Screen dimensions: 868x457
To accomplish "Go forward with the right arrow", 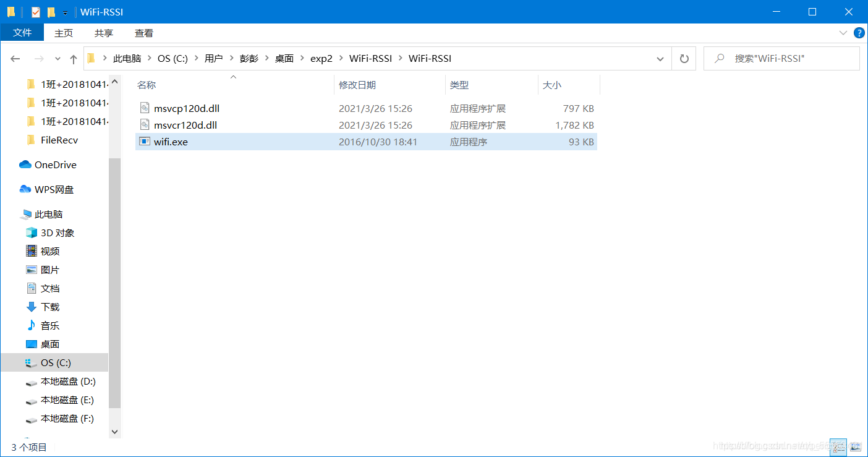I will [x=38, y=59].
